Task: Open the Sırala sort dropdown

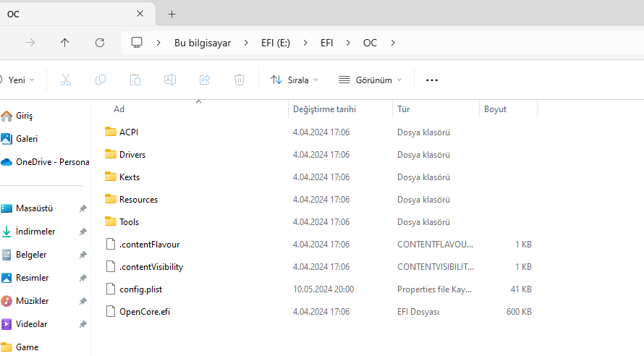Action: (294, 80)
